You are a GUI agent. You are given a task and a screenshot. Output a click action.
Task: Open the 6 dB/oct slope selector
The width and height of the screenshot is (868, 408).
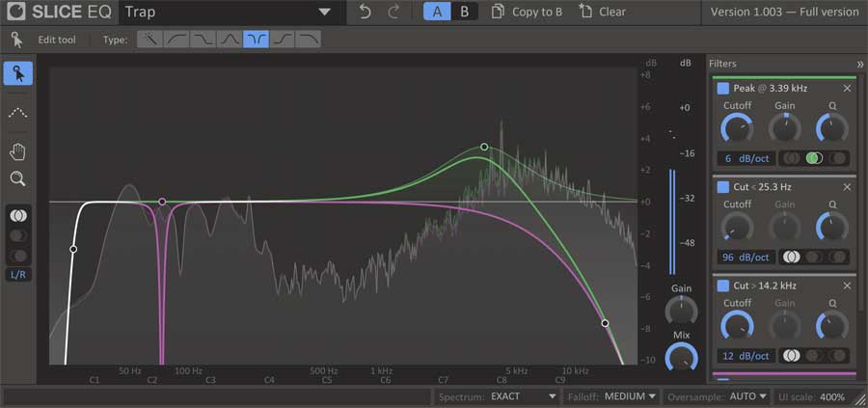click(x=746, y=158)
